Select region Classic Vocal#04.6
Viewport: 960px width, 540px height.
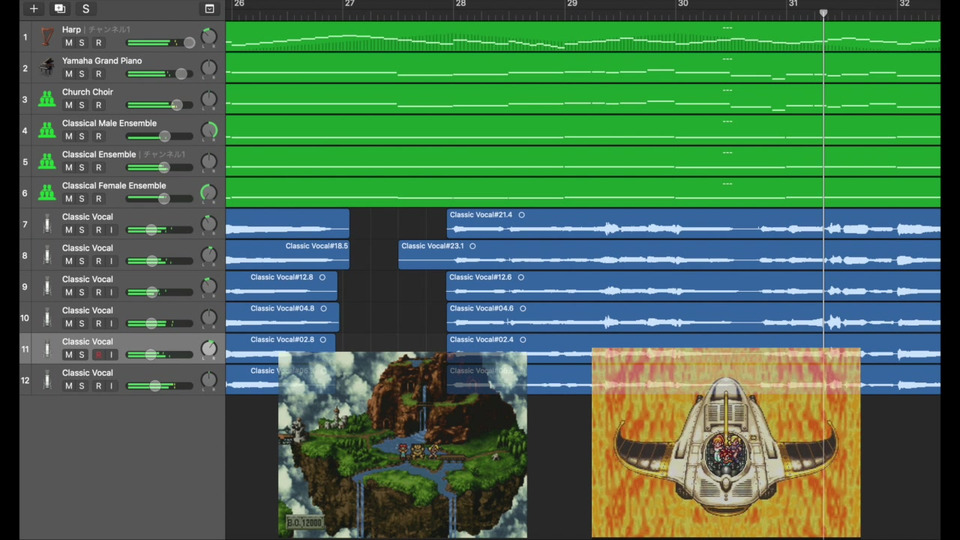click(693, 317)
